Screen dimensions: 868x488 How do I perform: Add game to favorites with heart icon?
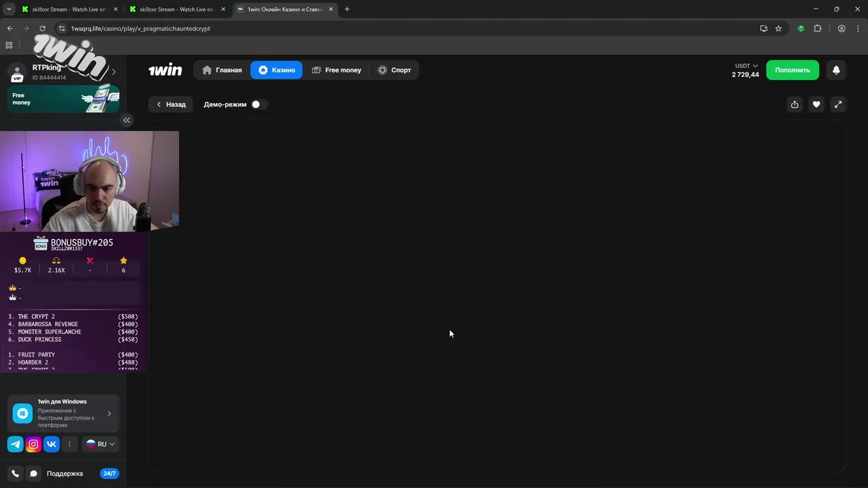pyautogui.click(x=816, y=104)
